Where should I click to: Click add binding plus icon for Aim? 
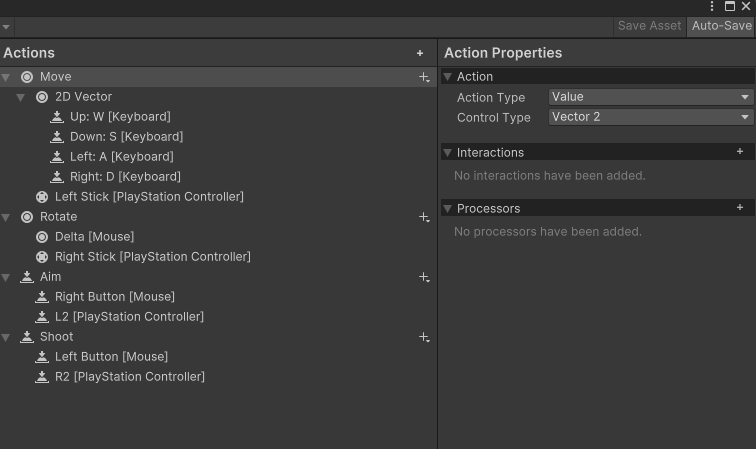424,277
